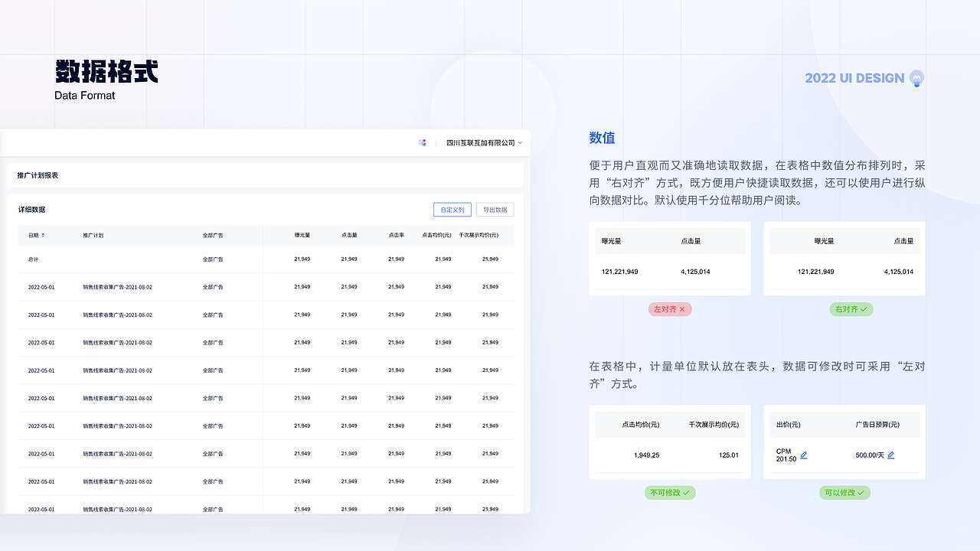Click the red ✕ icon in 左对齐 badge
980x551 pixels.
[x=681, y=309]
